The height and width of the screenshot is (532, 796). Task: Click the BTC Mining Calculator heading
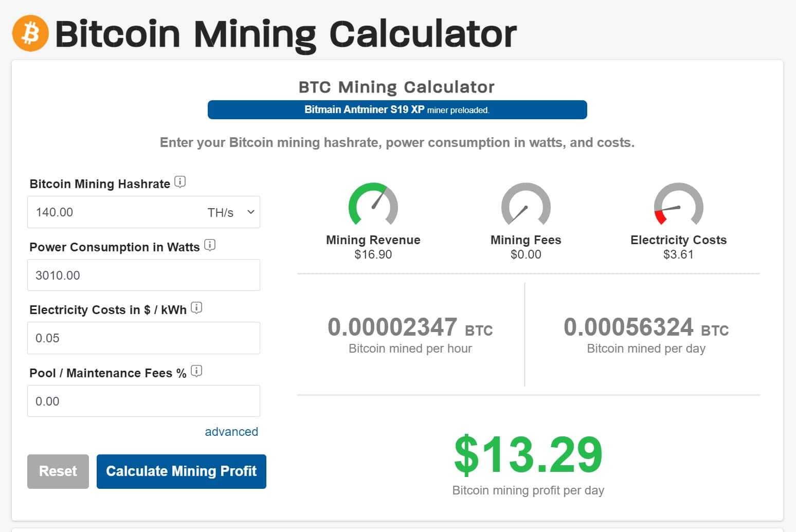coord(396,86)
